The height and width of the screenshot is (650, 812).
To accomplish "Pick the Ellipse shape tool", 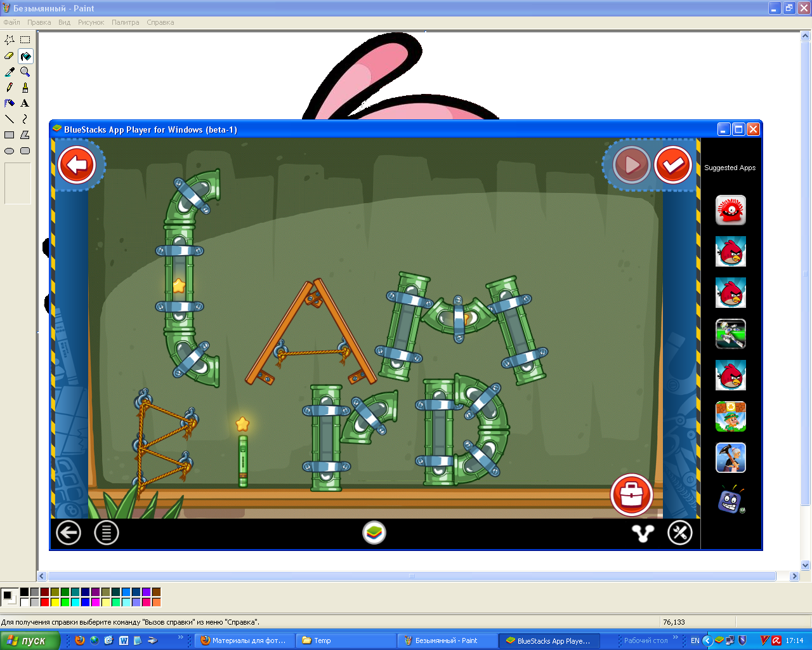I will click(10, 150).
